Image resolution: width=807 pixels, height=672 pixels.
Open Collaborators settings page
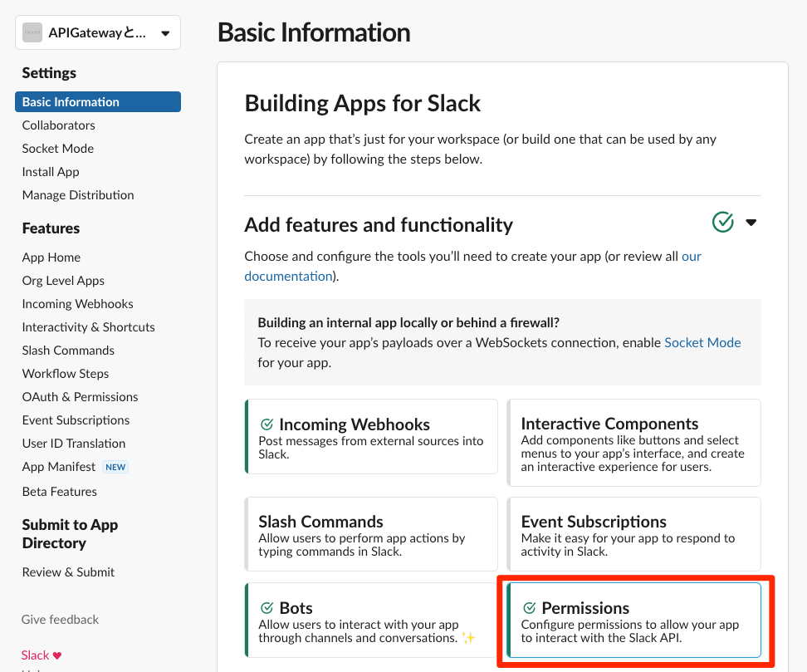[58, 125]
